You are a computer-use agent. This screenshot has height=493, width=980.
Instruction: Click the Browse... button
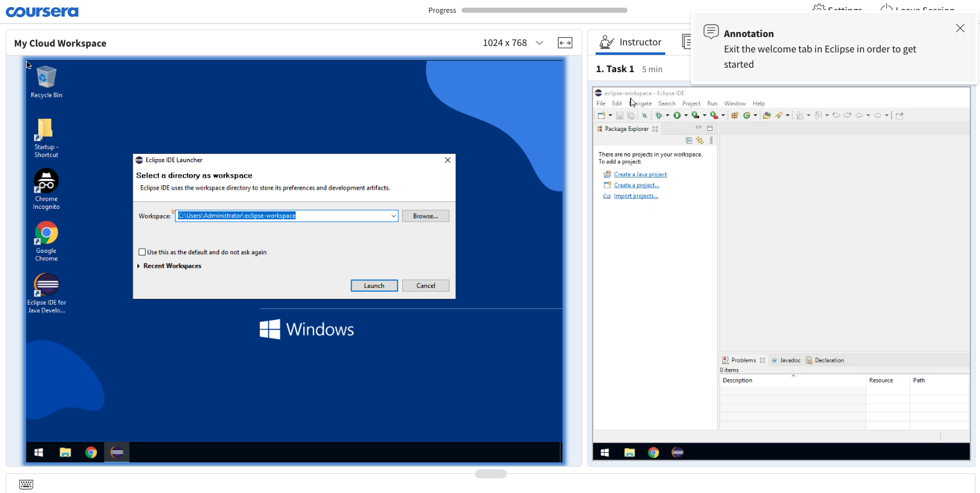click(x=426, y=216)
